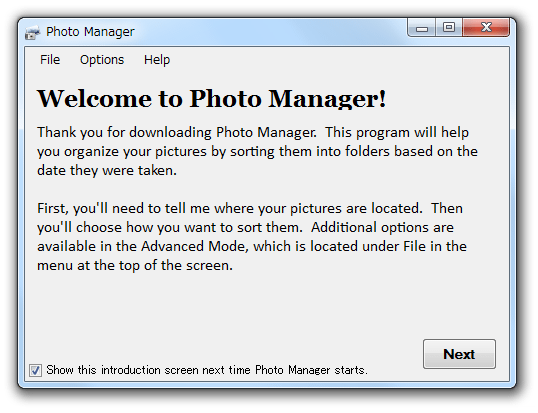
Task: Open the File menu
Action: (50, 60)
